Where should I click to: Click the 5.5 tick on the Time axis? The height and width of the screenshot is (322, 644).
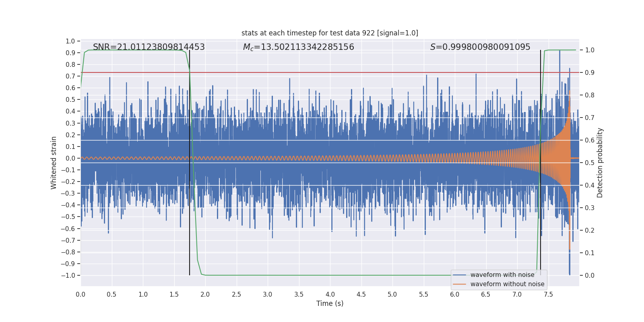pos(423,294)
